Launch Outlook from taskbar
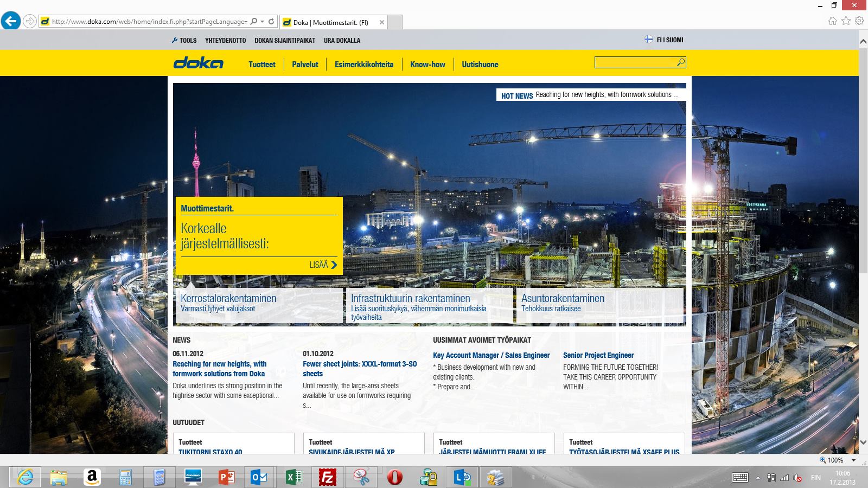868x488 pixels. [260, 477]
